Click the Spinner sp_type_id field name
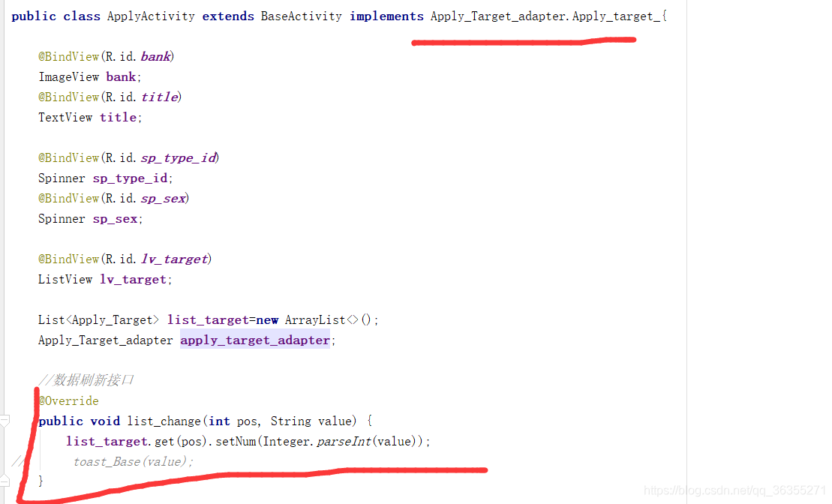Viewport: 832px width, 504px height. (131, 178)
